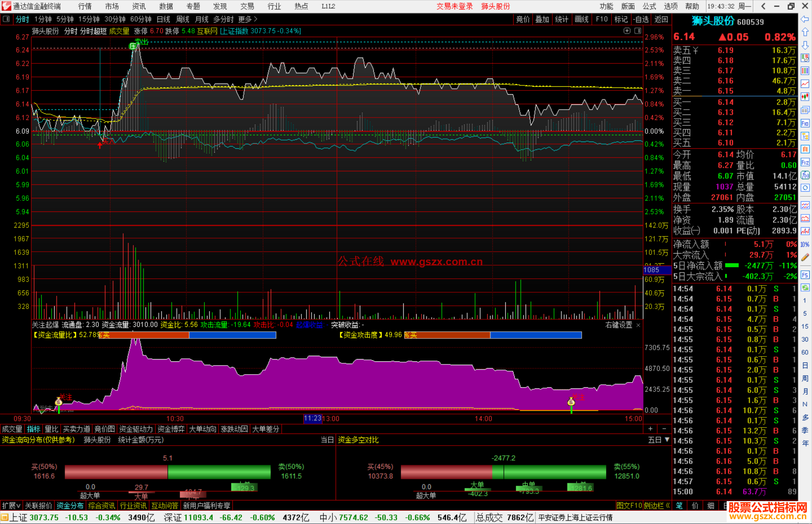The width and height of the screenshot is (812, 524).
Task: Open the 五日 dropdown triangle
Action: pyautogui.click(x=667, y=439)
